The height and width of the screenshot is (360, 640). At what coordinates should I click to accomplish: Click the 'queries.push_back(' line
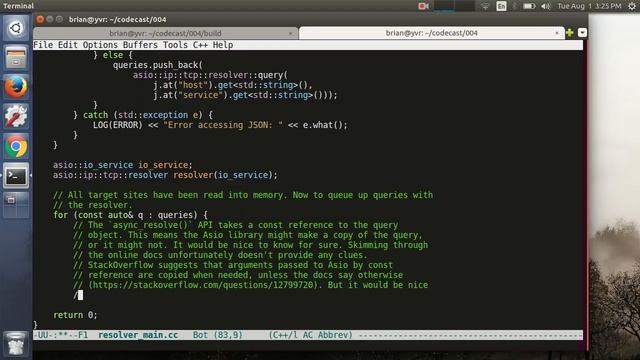pos(158,65)
